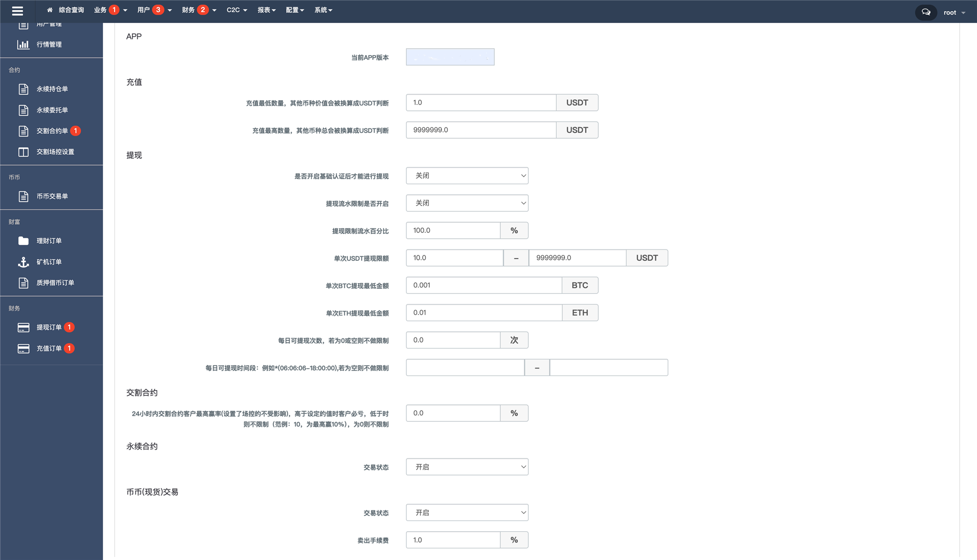Click the panel icon beside 交割场控设置
This screenshot has height=560, width=977.
[x=23, y=152]
